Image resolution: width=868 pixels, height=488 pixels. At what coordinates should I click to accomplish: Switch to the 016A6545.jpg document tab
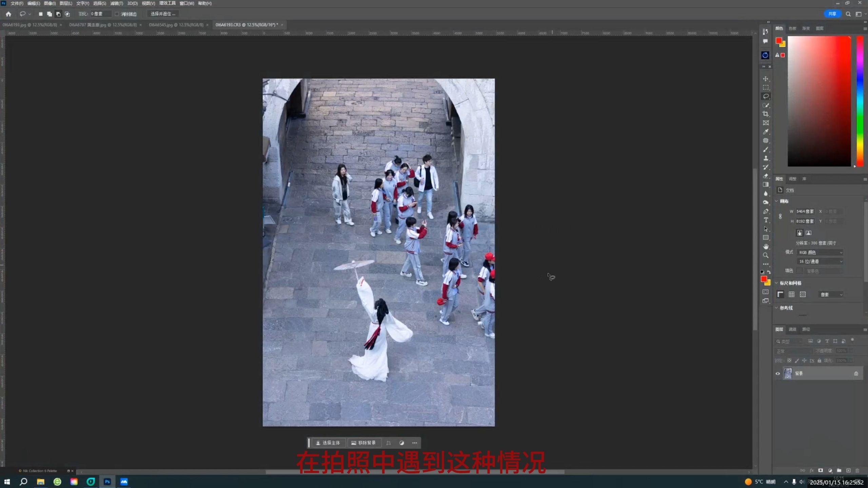pyautogui.click(x=175, y=25)
